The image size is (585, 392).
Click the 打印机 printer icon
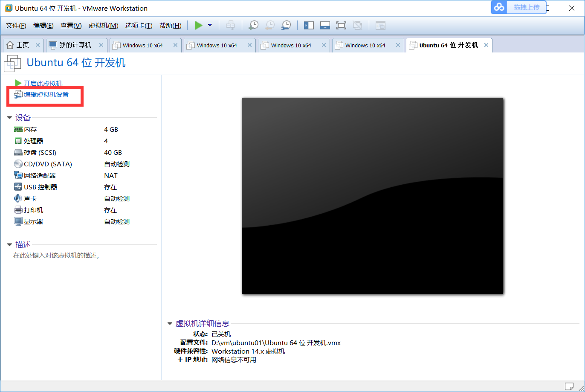18,210
